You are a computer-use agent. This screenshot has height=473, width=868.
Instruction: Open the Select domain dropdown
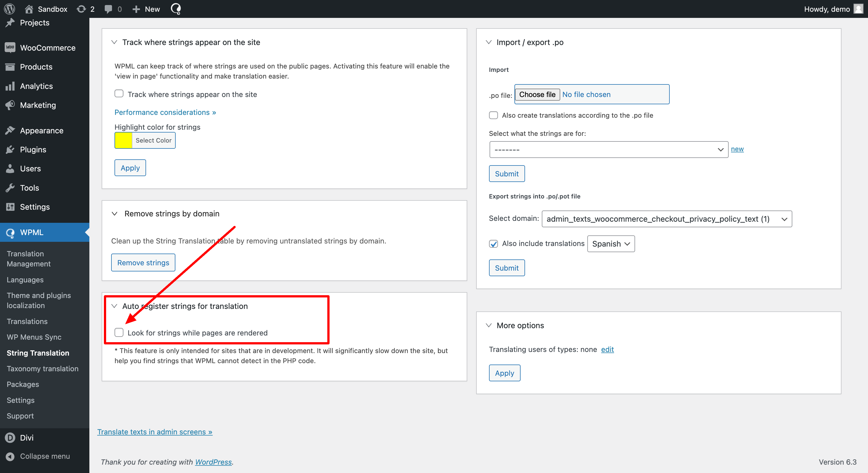tap(666, 219)
